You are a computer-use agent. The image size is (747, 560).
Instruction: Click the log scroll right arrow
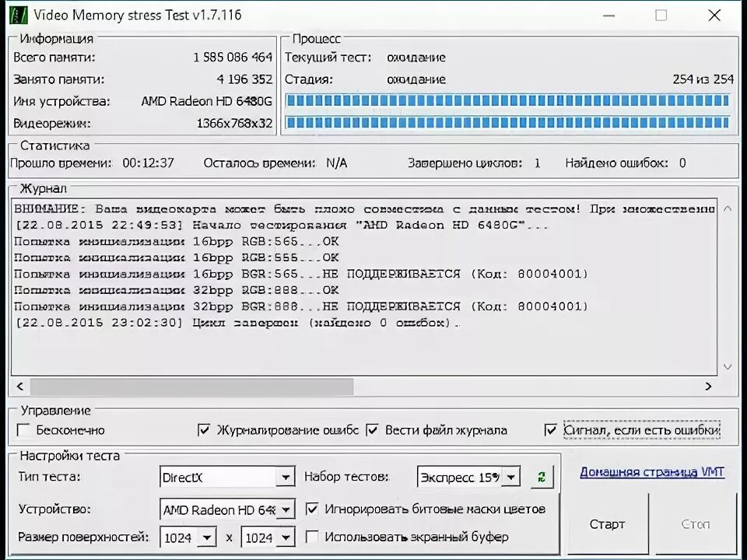coord(708,387)
